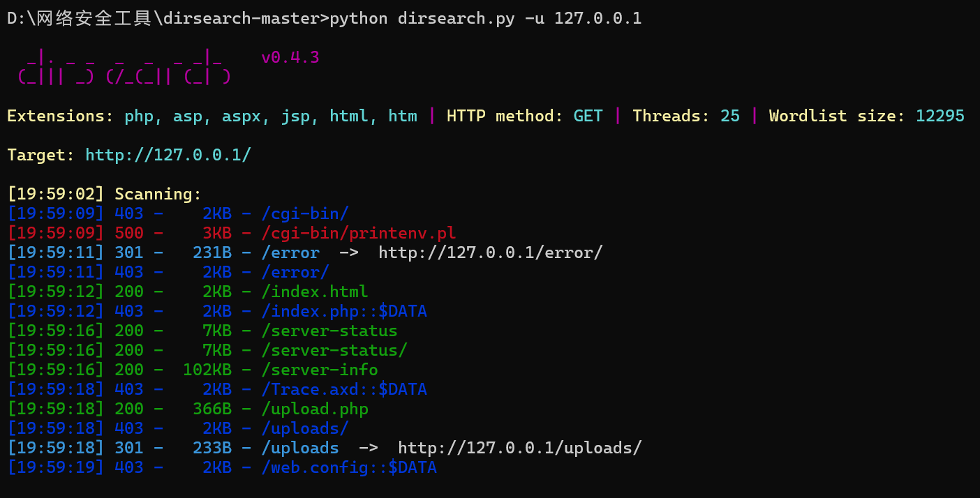Click the /server-status path without trailing slash
Screen dimensions: 980x498
pos(329,331)
